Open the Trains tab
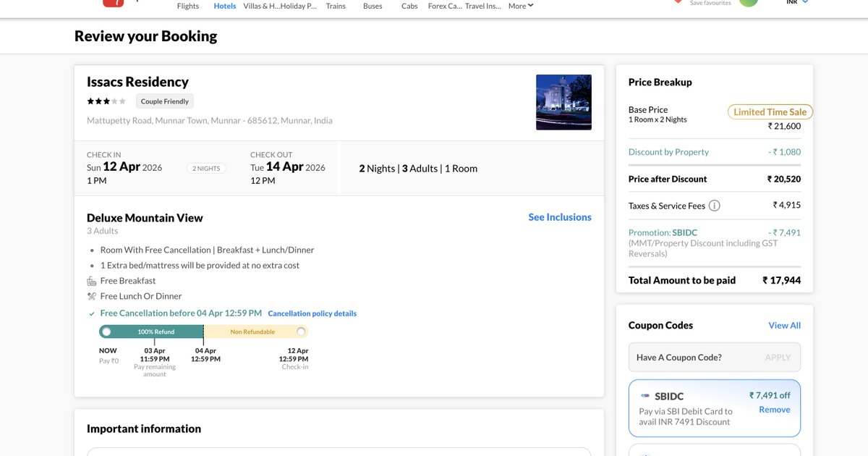The height and width of the screenshot is (456, 868). 336,6
